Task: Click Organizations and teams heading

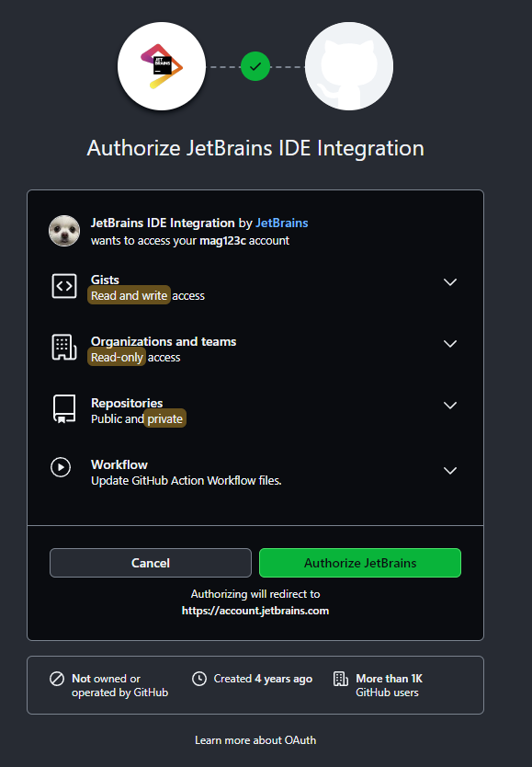Action: point(164,341)
